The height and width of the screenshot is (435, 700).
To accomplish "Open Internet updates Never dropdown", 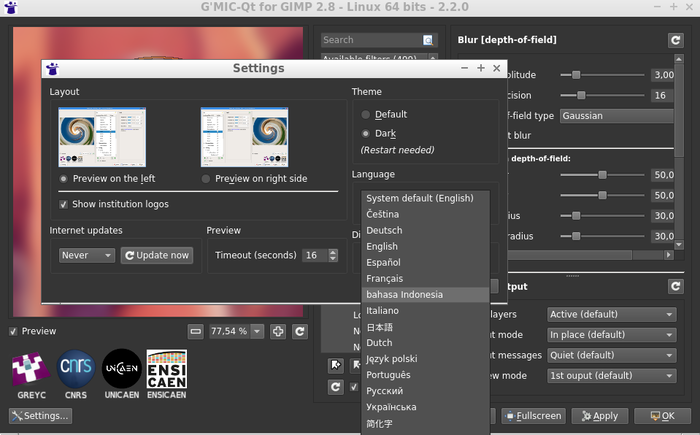I will coord(87,255).
